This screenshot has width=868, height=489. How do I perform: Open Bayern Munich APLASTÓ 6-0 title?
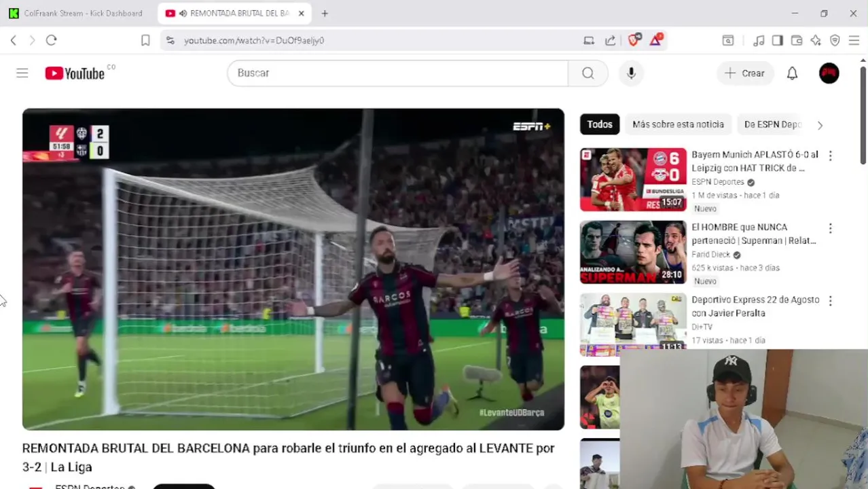click(755, 161)
